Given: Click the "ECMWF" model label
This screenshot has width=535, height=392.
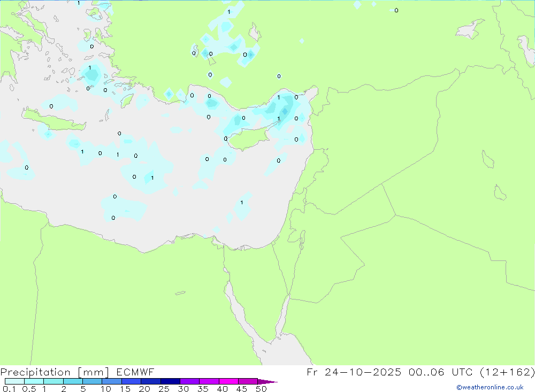Looking at the screenshot, I should coord(135,372).
